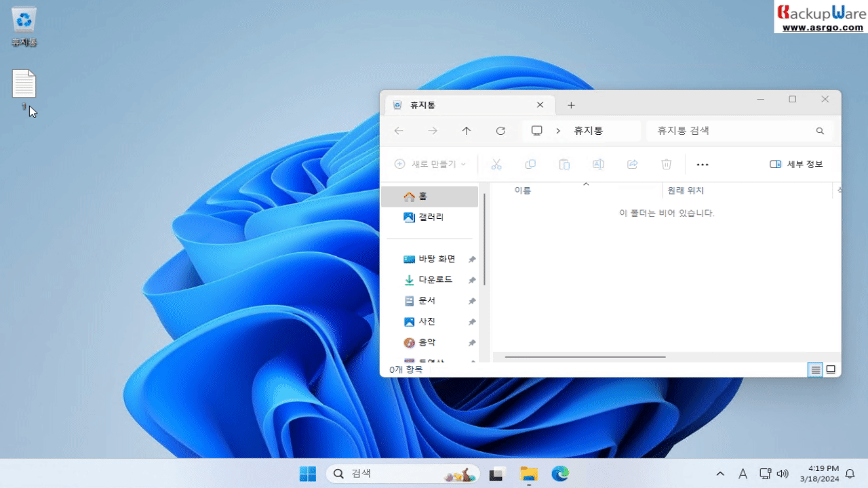Click the IME language A indicator

743,474
